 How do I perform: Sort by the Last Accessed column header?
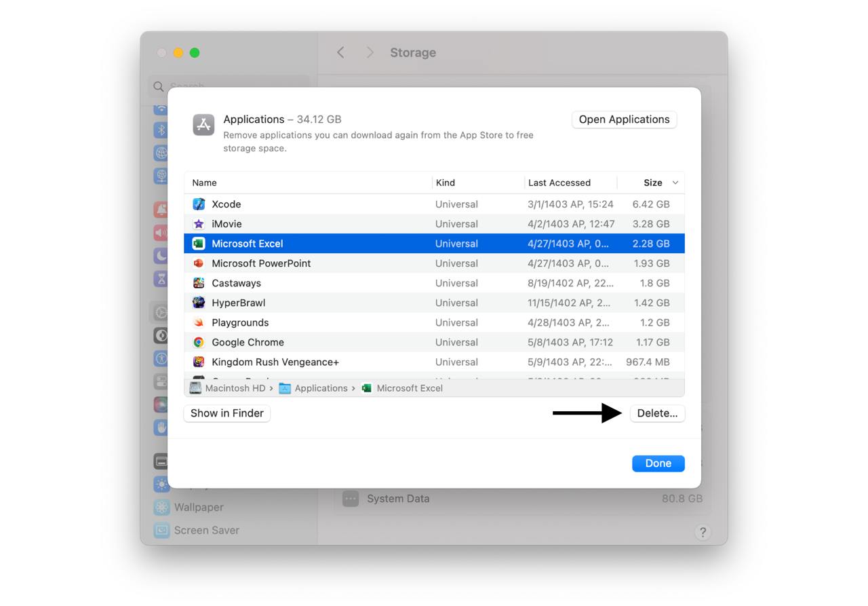click(559, 183)
